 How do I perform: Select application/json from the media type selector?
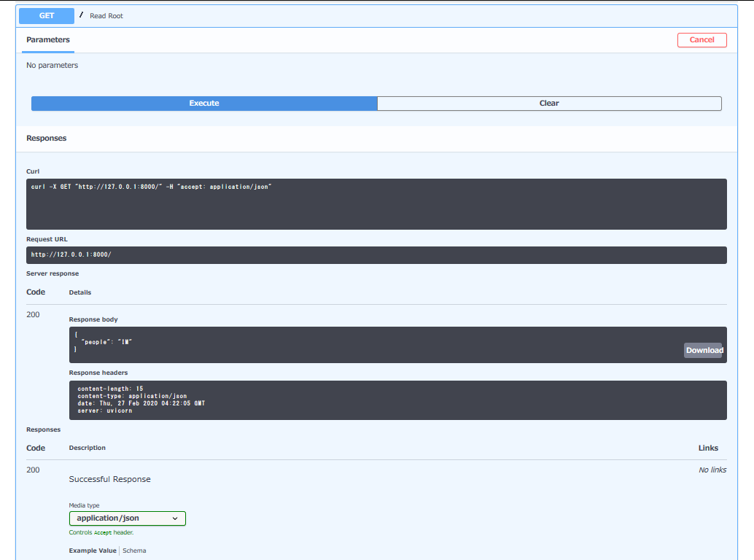pos(127,518)
